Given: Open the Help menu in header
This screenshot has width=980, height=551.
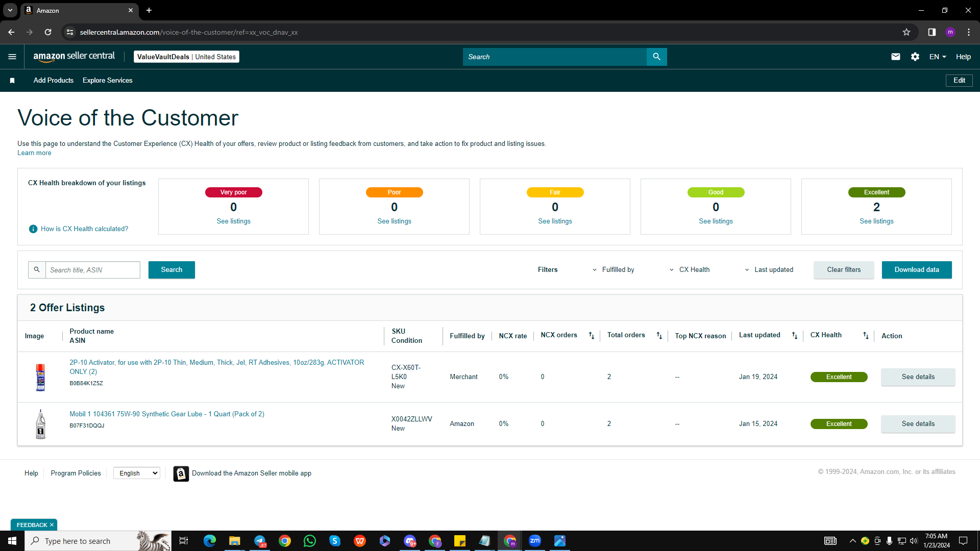Looking at the screenshot, I should [963, 57].
